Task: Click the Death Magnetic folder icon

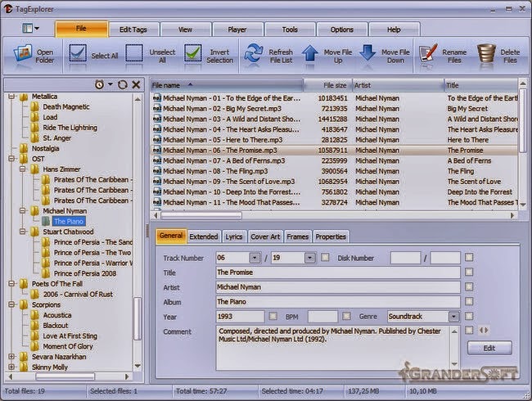Action: pyautogui.click(x=34, y=107)
